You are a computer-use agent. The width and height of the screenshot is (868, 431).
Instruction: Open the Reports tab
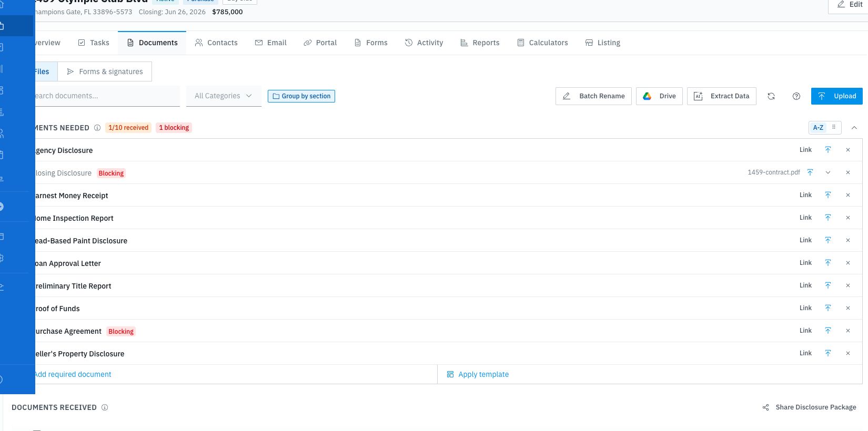(480, 43)
